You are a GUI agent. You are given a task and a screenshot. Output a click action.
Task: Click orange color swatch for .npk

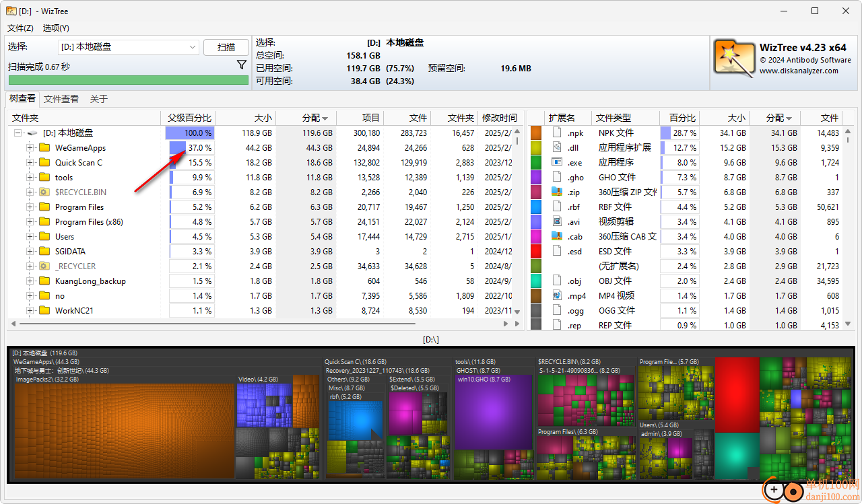(536, 133)
